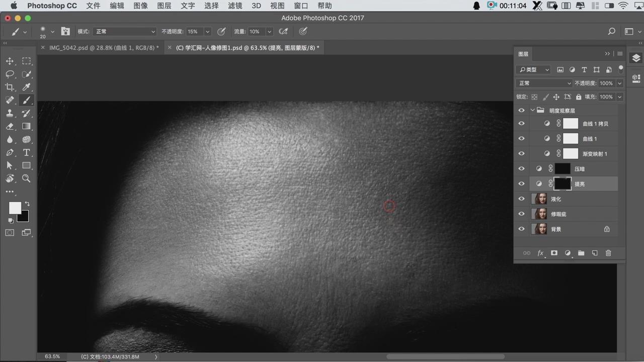Hide the 曲线 1 拷贝 layer
The width and height of the screenshot is (644, 362).
click(x=521, y=123)
